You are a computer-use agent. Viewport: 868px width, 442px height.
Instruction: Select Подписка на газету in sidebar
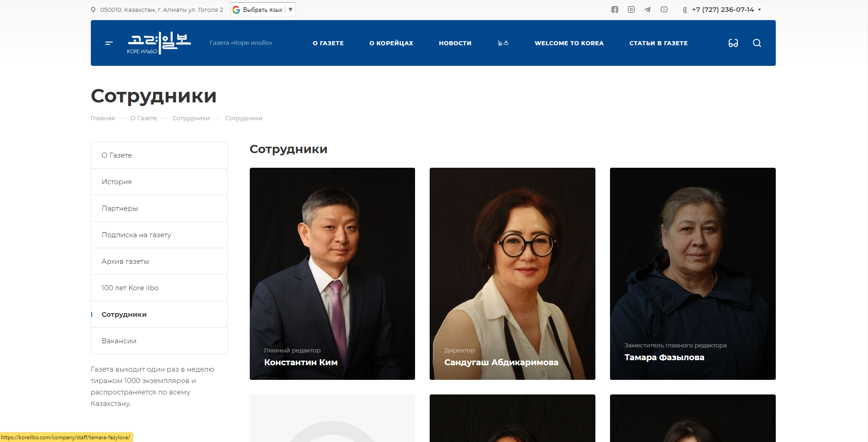tap(159, 235)
